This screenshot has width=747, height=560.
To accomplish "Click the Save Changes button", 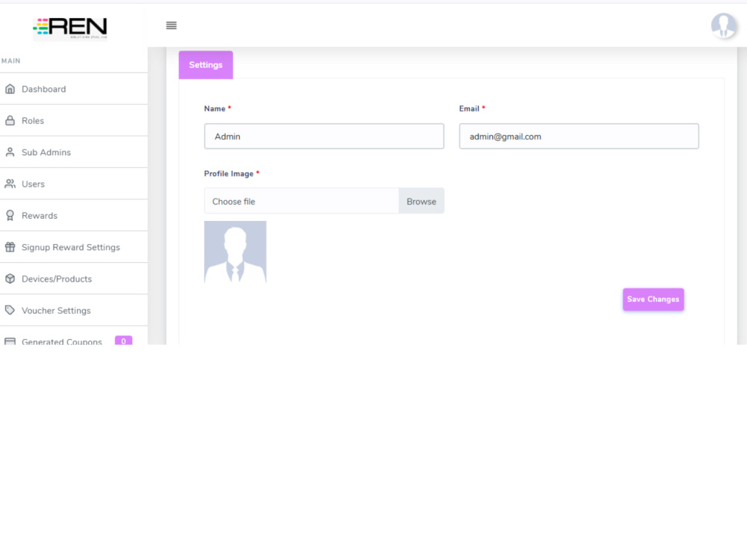I will [x=653, y=299].
